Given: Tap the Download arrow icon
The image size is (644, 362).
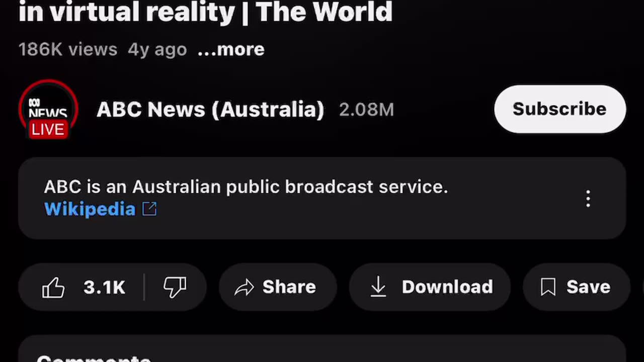Looking at the screenshot, I should (x=378, y=287).
